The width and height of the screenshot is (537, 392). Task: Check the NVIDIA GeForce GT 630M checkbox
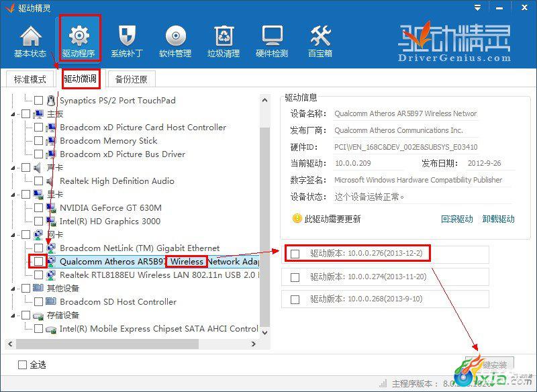click(39, 208)
